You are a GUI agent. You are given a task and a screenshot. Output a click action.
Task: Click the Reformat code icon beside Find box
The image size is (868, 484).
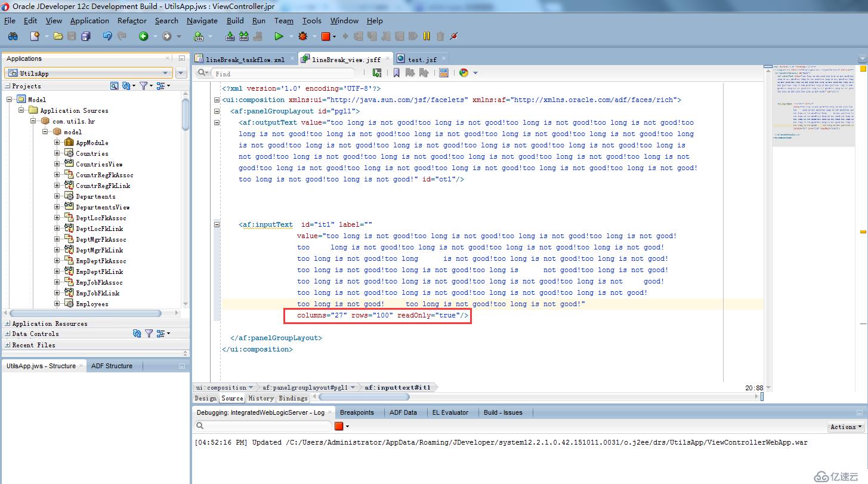377,73
